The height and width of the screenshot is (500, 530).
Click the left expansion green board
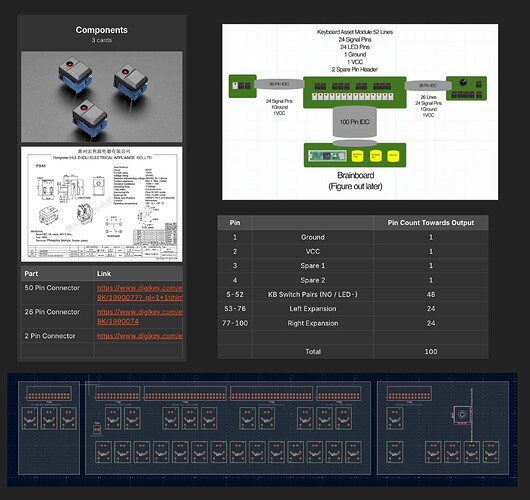coord(243,86)
